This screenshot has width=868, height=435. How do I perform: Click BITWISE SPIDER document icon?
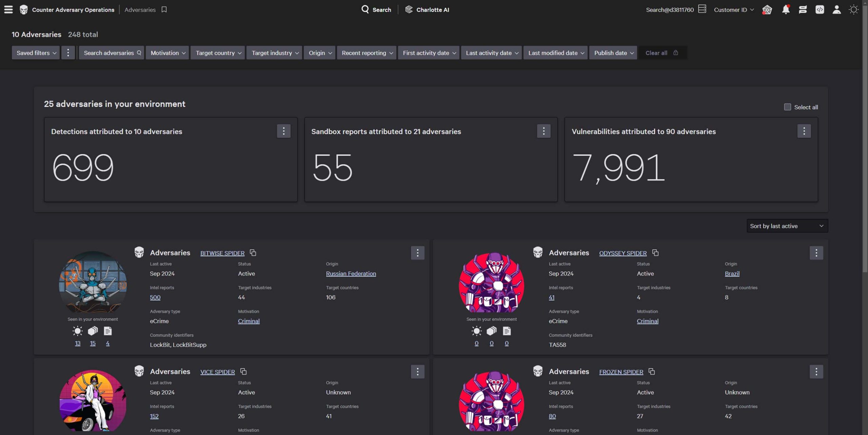click(x=108, y=330)
